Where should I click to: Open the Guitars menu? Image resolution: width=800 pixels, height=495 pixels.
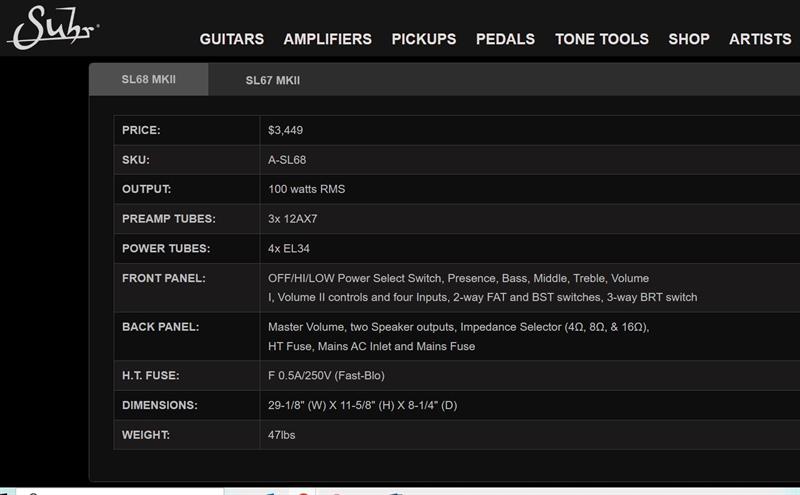232,39
